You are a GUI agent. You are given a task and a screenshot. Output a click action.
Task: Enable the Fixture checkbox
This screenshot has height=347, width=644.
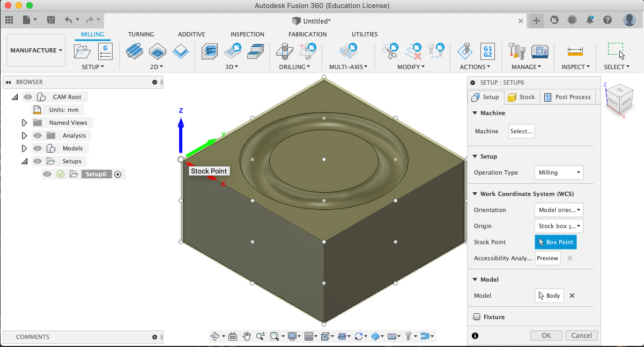477,317
